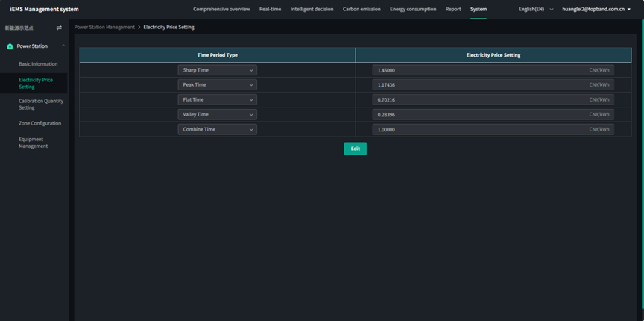
Task: Select Calibration Quantity Setting in sidebar
Action: (41, 105)
